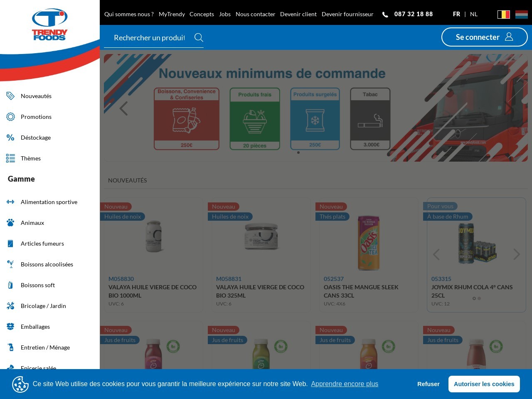Image resolution: width=532 pixels, height=399 pixels.
Task: Show previous 'Pour vous' product arrow
Action: 436,254
